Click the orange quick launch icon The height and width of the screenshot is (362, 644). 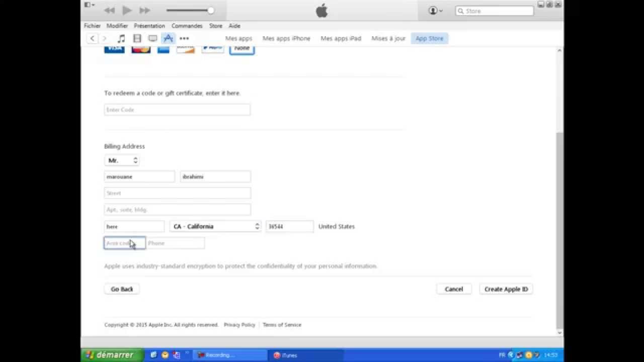coord(165,355)
